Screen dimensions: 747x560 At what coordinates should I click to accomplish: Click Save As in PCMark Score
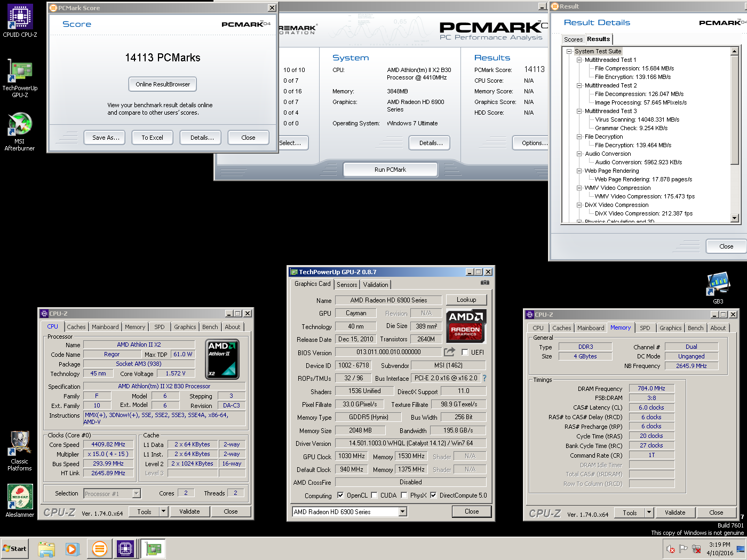click(105, 138)
